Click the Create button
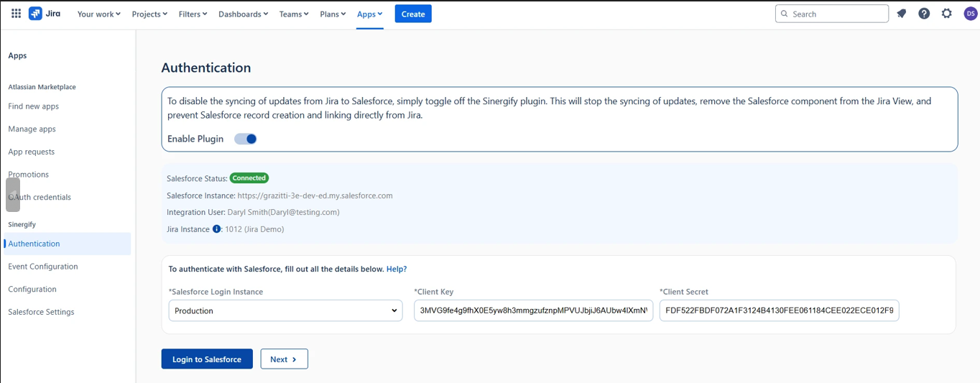The width and height of the screenshot is (980, 383). tap(413, 14)
